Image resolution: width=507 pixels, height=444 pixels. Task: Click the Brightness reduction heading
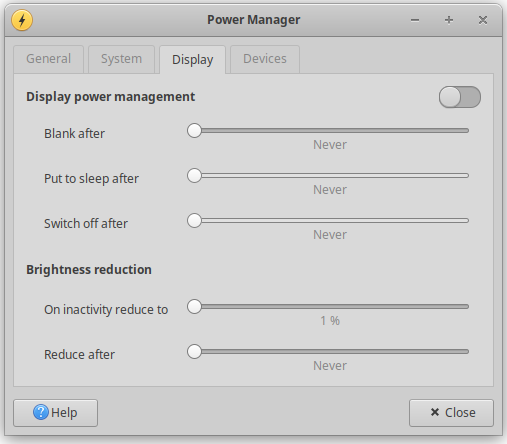point(89,269)
